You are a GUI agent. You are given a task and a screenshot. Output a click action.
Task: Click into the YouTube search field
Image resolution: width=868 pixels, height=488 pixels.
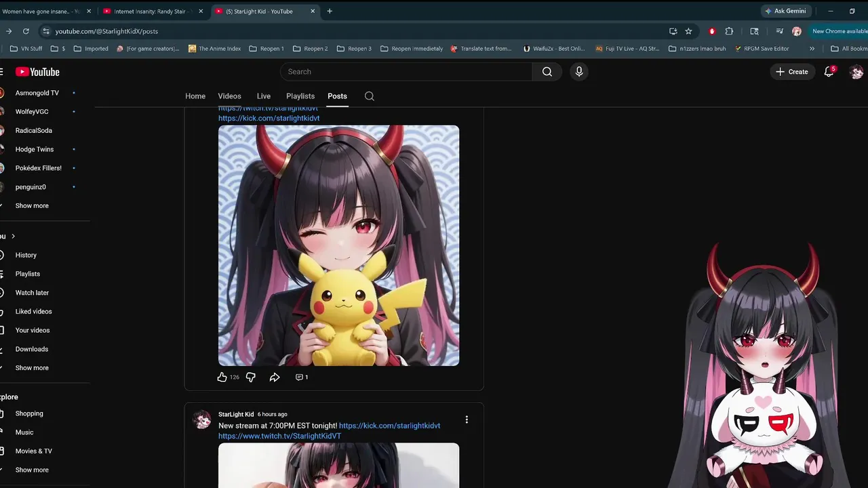407,72
